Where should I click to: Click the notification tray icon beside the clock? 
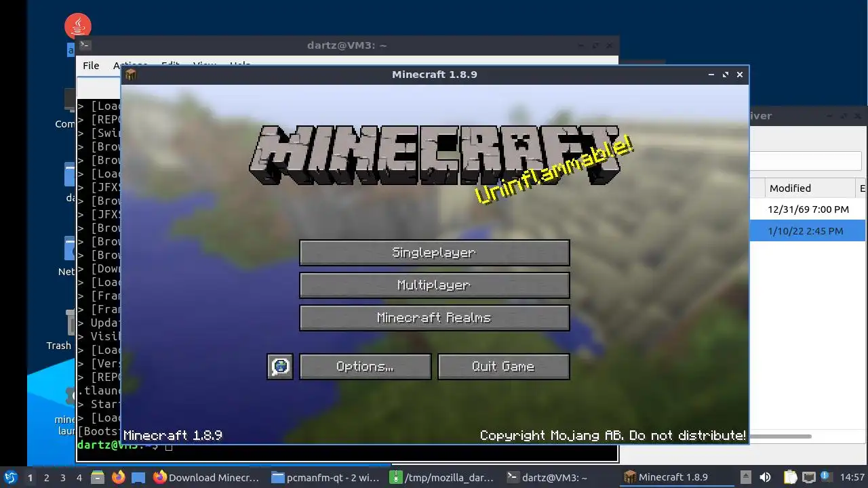tap(826, 477)
